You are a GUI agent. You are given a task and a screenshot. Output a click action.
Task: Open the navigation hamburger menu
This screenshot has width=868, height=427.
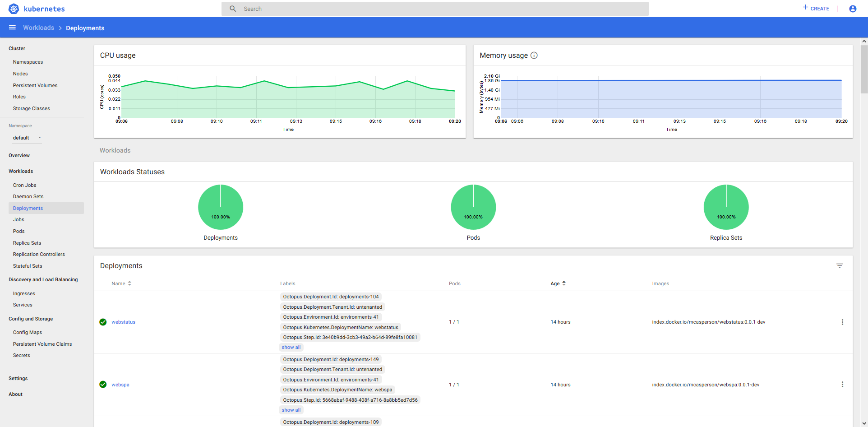coord(12,28)
